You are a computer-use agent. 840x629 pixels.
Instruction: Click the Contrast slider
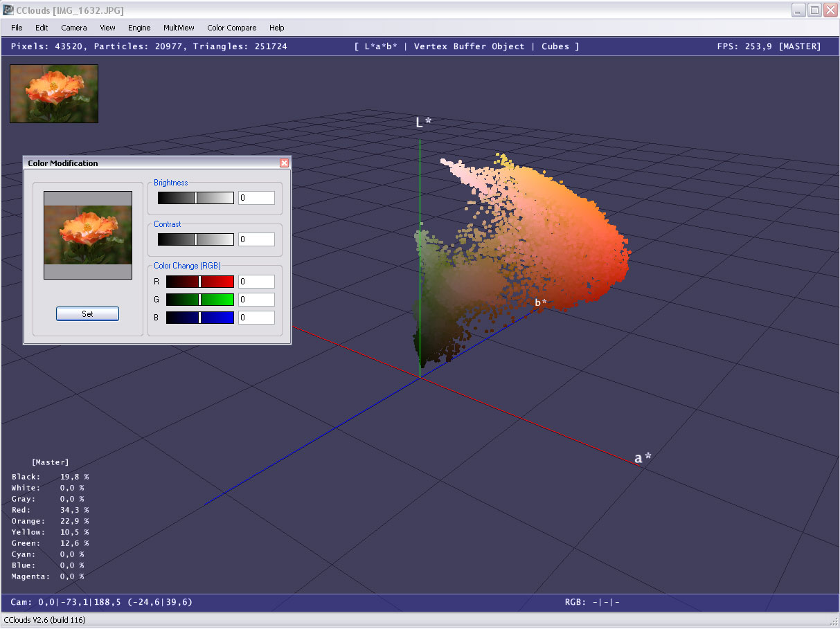(196, 239)
